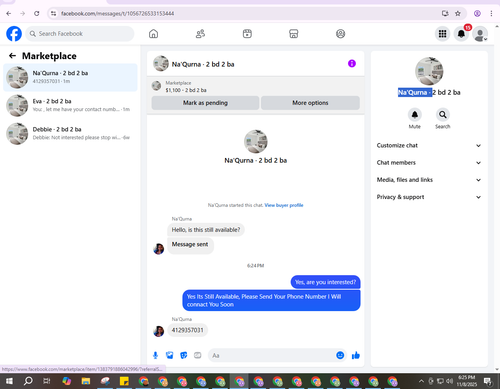500x389 pixels.
Task: Click the listing thumbnail in chat header
Action: [161, 63]
